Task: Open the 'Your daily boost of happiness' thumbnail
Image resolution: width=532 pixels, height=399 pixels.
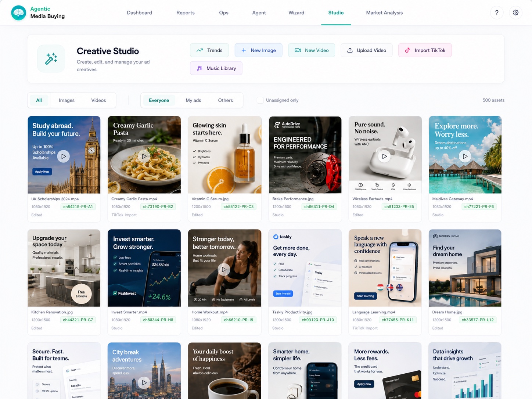Action: point(224,371)
